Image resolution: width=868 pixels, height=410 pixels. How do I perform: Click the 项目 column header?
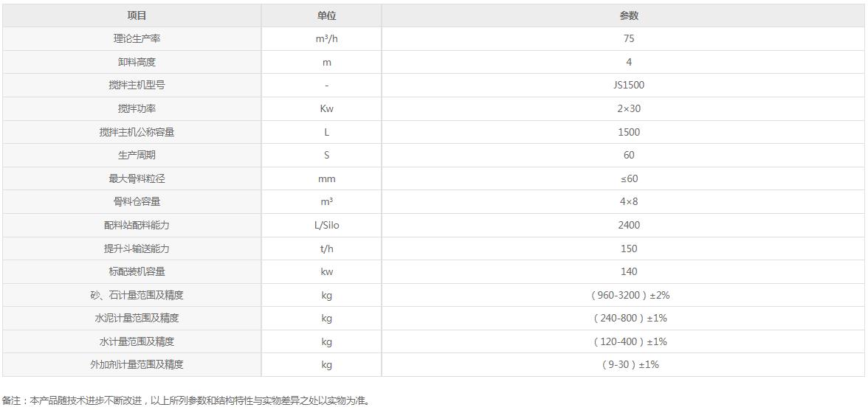point(137,16)
